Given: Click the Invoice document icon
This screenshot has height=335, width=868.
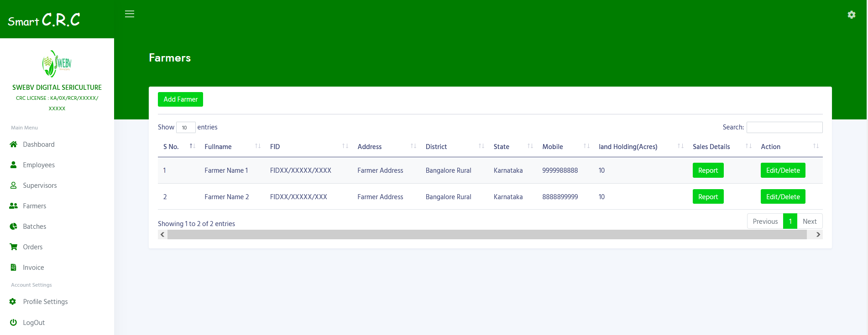Looking at the screenshot, I should pyautogui.click(x=13, y=268).
